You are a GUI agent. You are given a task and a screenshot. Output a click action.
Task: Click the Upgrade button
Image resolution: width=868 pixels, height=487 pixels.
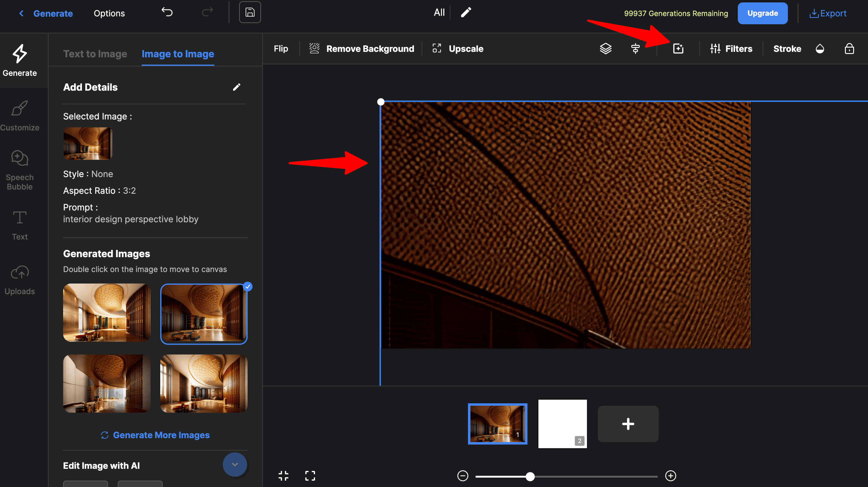tap(762, 13)
